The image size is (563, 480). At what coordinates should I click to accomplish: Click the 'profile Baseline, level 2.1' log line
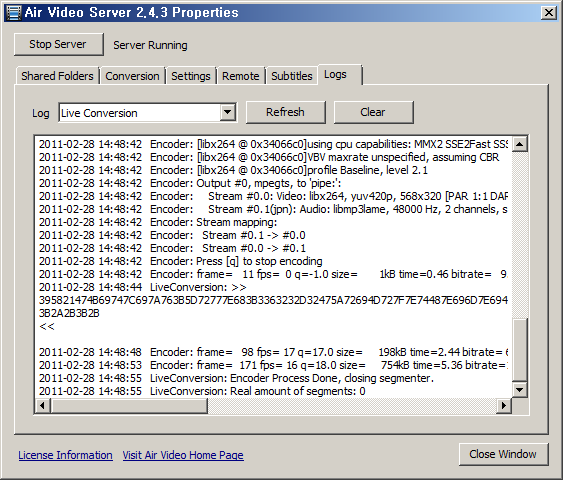[233, 170]
